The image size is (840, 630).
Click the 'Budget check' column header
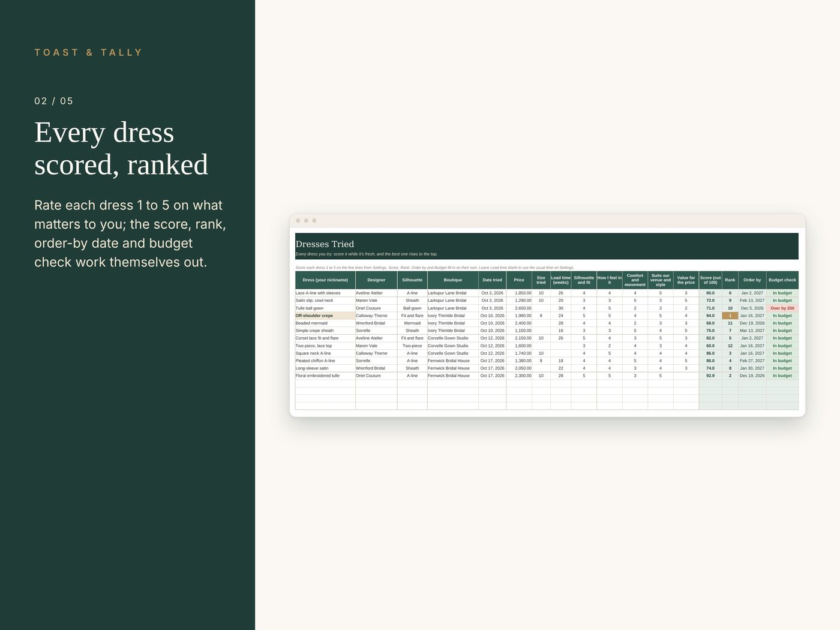[x=782, y=280]
